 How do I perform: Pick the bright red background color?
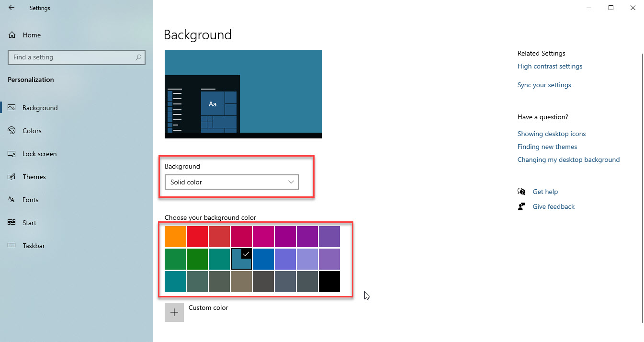click(x=197, y=237)
